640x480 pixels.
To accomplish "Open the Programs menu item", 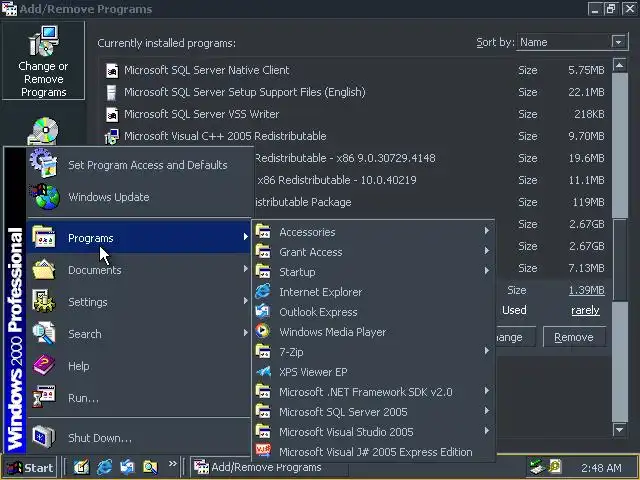I will tap(139, 237).
